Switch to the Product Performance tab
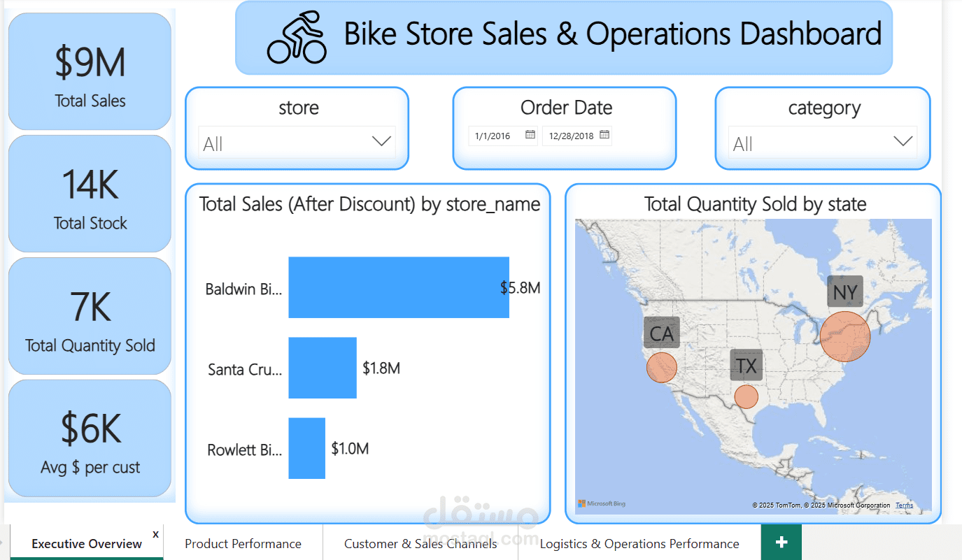Viewport: 962px width, 560px height. tap(243, 543)
